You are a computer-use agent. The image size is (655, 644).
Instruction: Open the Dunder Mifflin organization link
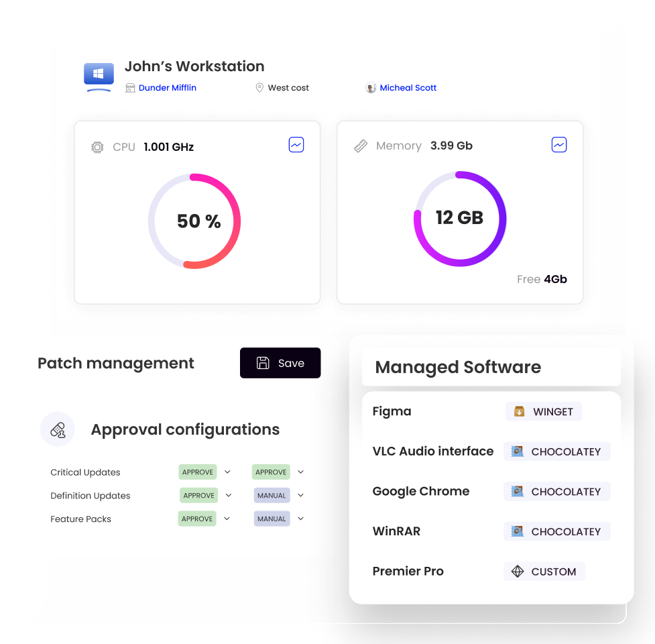click(x=167, y=88)
